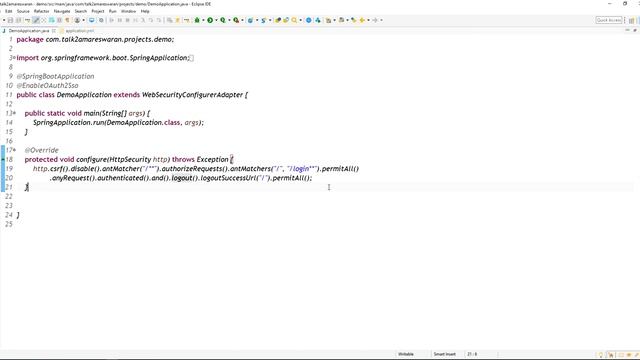Click the 21 : 8 cursor position indicator
Image resolution: width=640 pixels, height=360 pixels.
pos(472,354)
